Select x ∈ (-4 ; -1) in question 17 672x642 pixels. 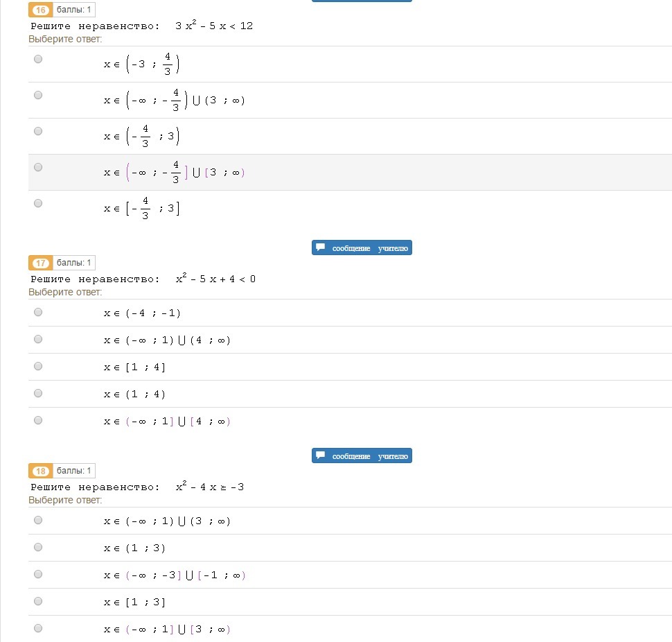pyautogui.click(x=38, y=312)
